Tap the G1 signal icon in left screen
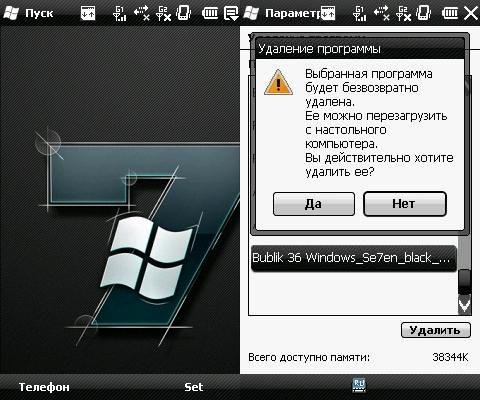This screenshot has height=400, width=480. click(x=119, y=13)
